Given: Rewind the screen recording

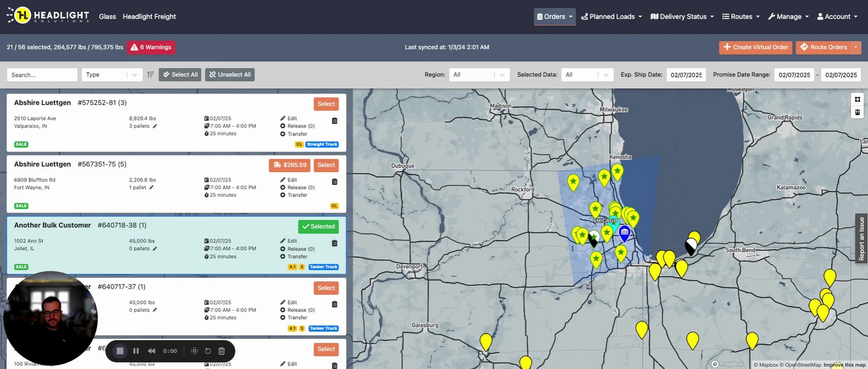Looking at the screenshot, I should pyautogui.click(x=152, y=351).
